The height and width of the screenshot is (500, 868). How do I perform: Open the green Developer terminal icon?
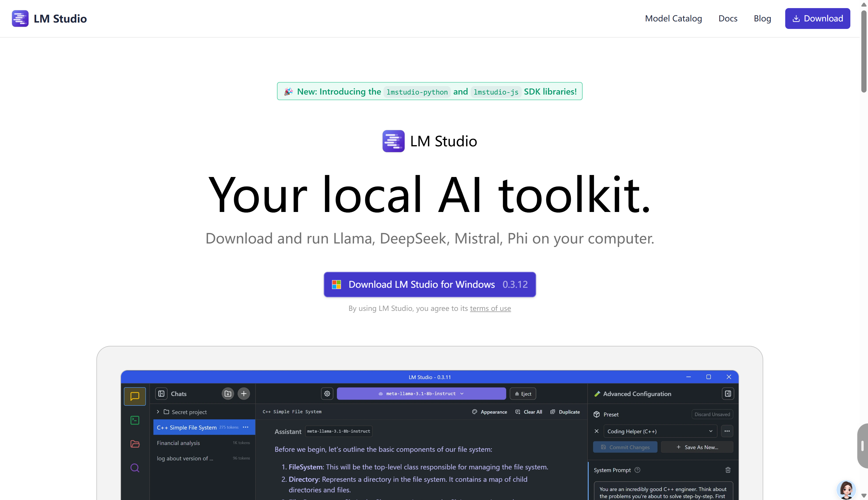(135, 420)
